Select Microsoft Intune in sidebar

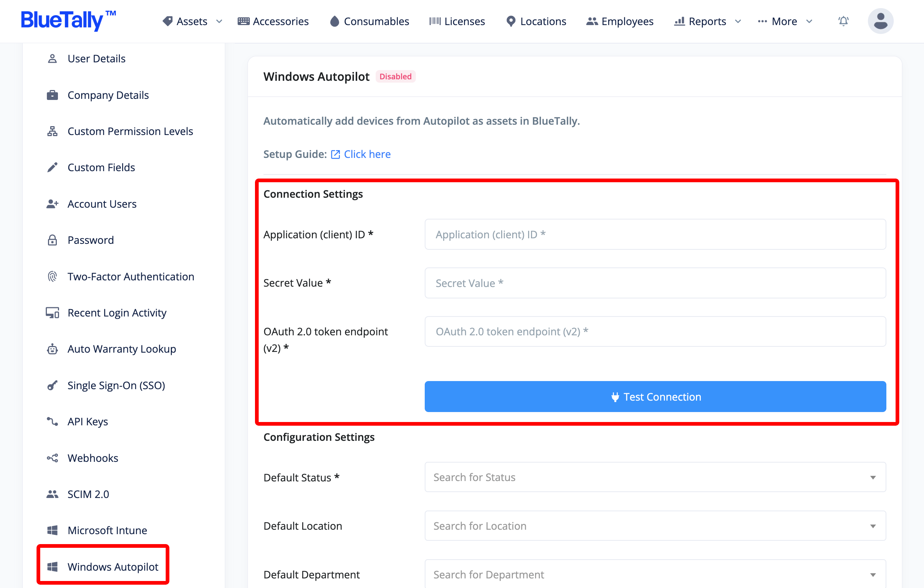[107, 530]
